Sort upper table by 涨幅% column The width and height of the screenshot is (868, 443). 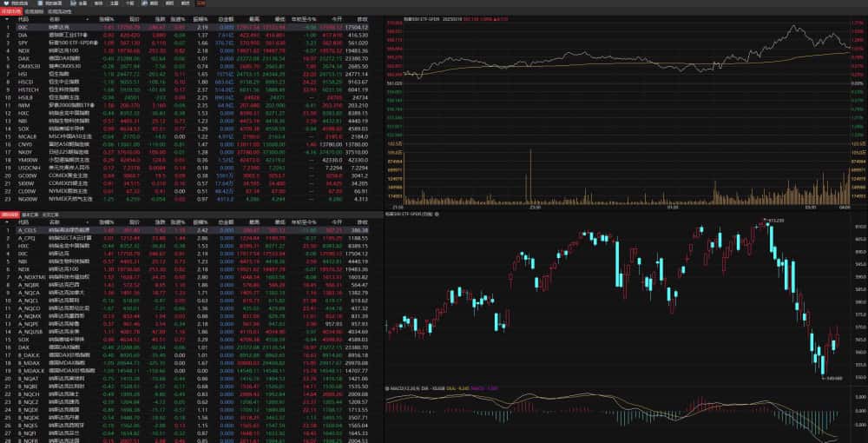pos(106,19)
